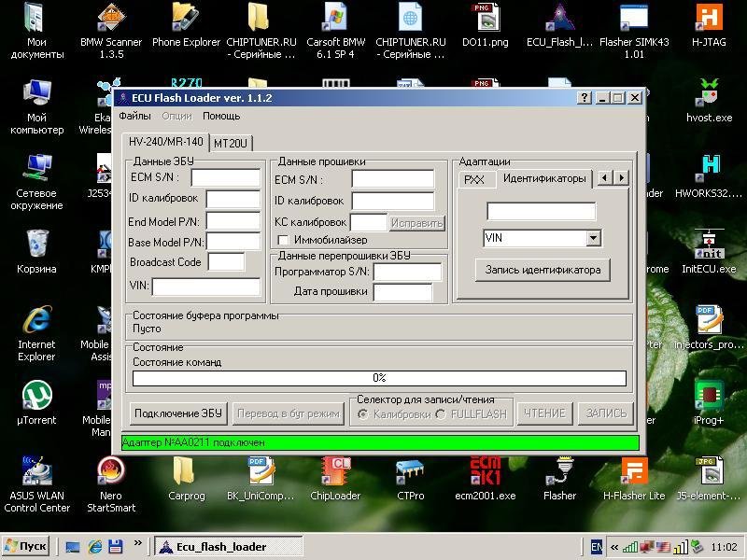Click the Подключение ЭБУ button
Viewport: 747px width, 560px height.
[x=178, y=413]
